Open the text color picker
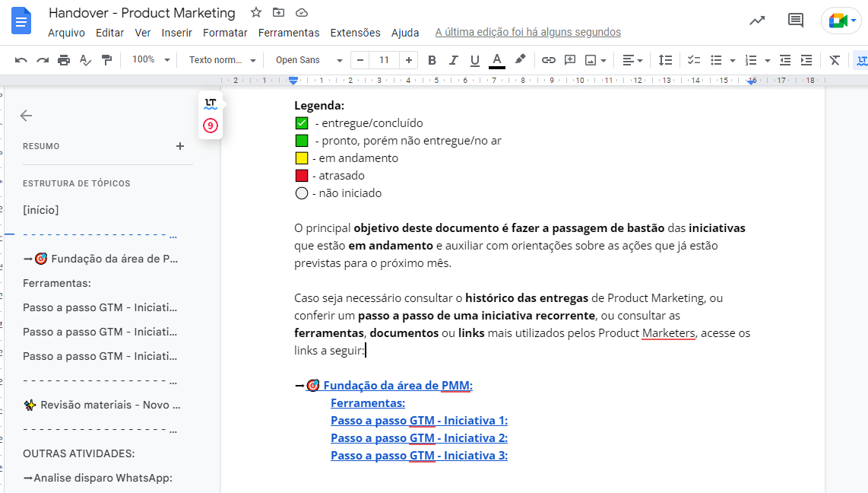This screenshot has width=868, height=493. point(496,59)
